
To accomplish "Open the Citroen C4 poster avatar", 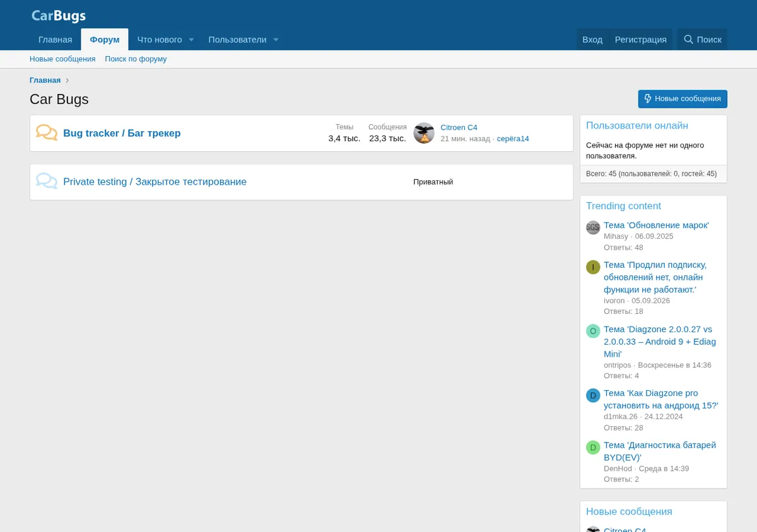I will 424,133.
